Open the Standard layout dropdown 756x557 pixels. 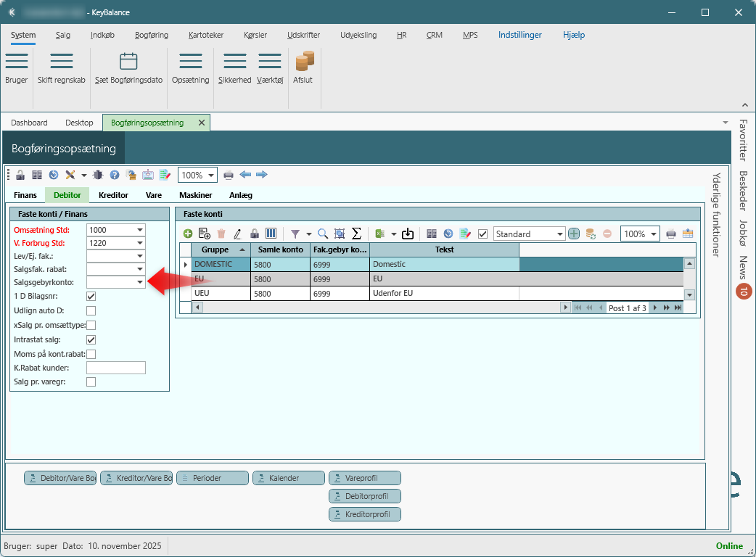coord(559,234)
